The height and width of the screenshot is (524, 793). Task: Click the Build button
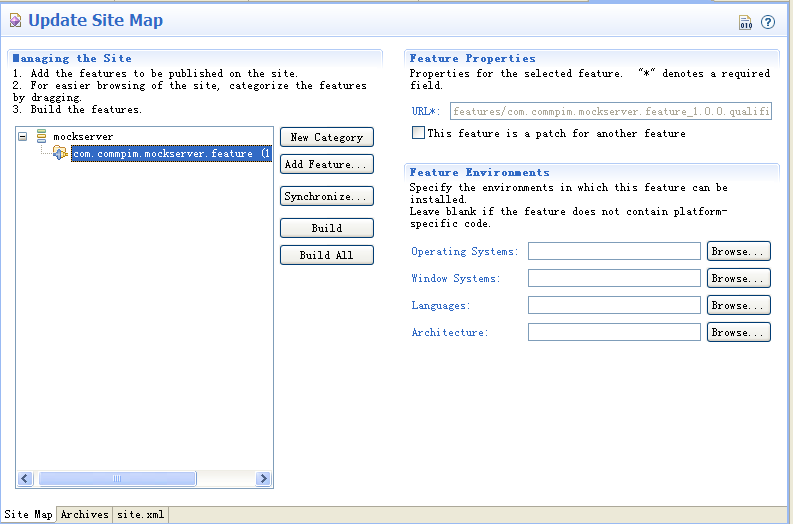pyautogui.click(x=327, y=228)
